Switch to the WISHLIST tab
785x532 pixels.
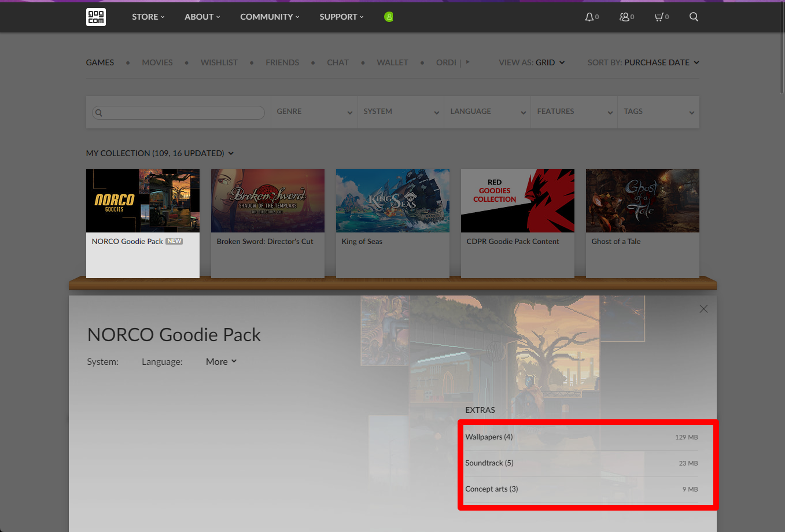pyautogui.click(x=219, y=62)
